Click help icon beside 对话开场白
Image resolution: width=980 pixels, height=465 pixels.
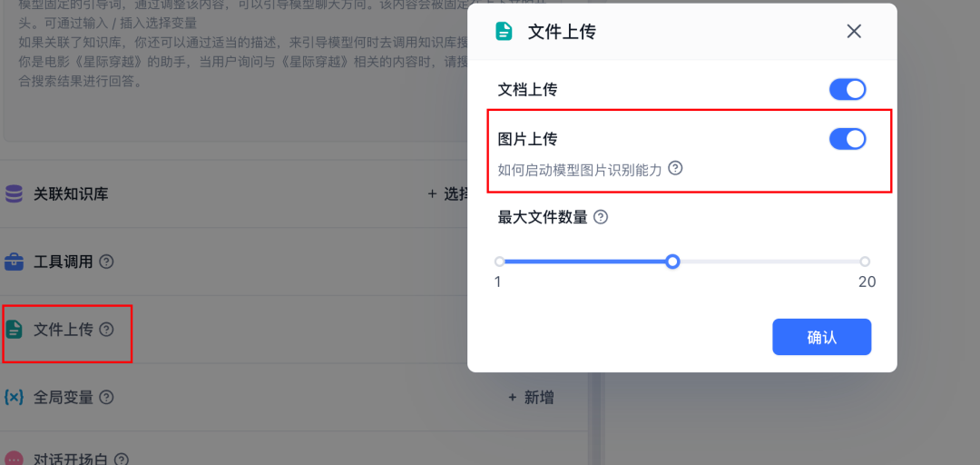[x=121, y=460]
